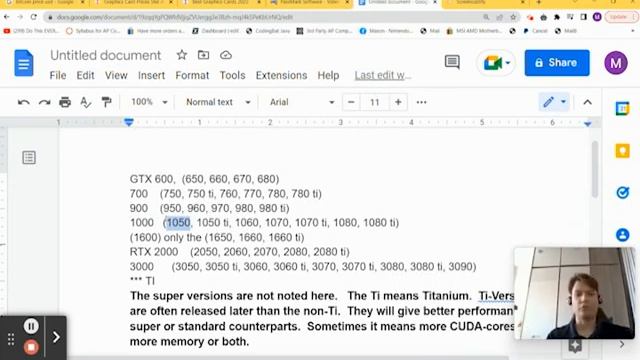Open the CodingBat Java bookmark
Screen dimensions: 640x360
(268, 31)
